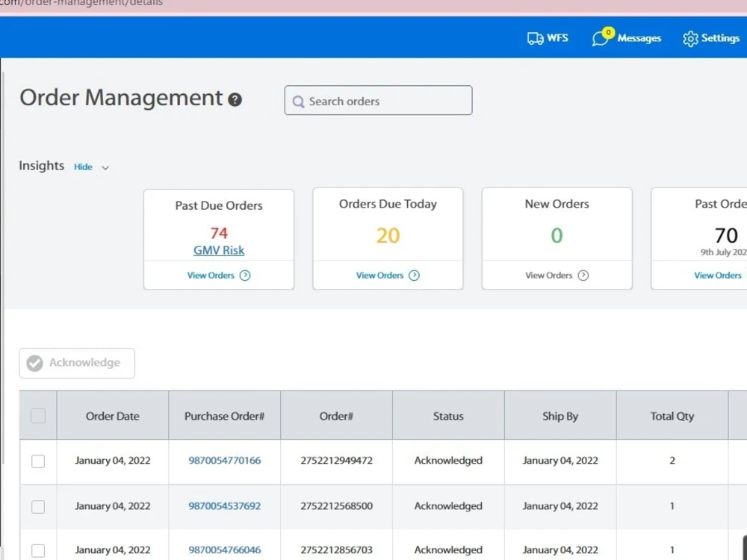Click the Acknowledge button
The height and width of the screenshot is (560, 747).
click(76, 363)
